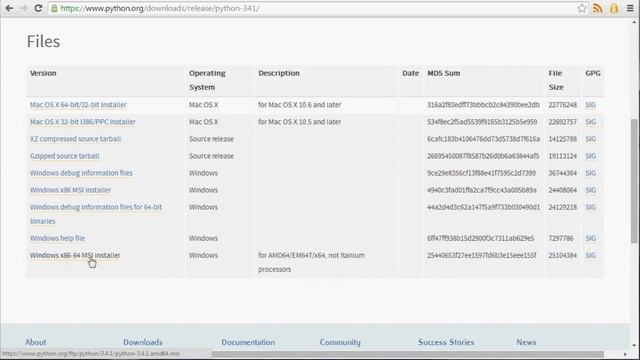Open the RSS feed extension icon
640x360 pixels.
click(598, 8)
